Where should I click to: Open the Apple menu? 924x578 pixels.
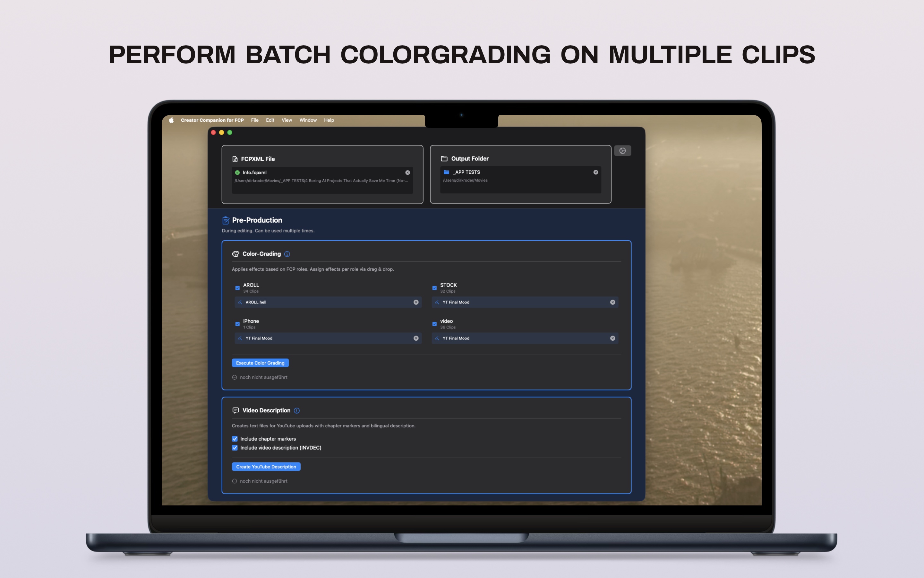pos(171,120)
